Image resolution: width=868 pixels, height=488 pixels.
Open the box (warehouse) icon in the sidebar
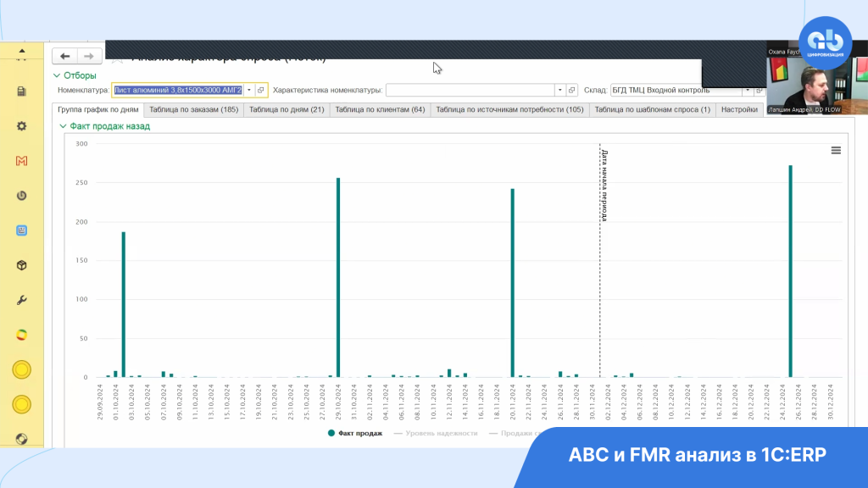coord(21,265)
